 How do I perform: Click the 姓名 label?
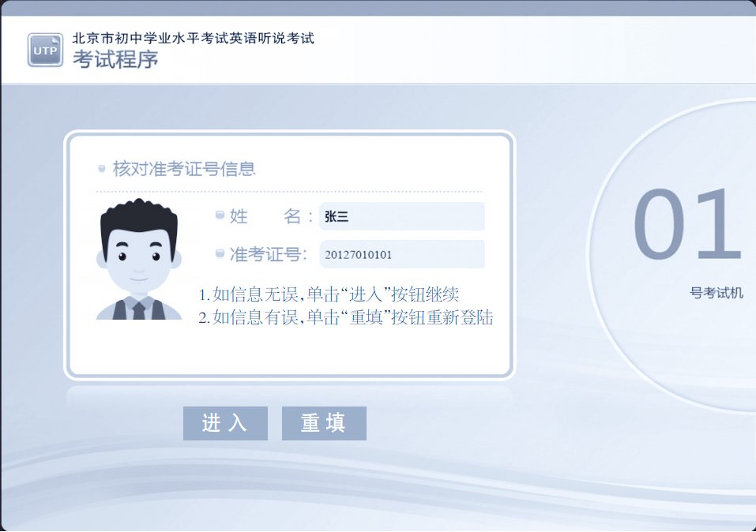tap(265, 216)
